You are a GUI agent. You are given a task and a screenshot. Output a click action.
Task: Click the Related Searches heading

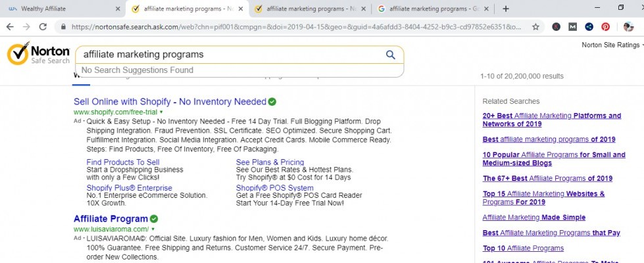click(511, 101)
